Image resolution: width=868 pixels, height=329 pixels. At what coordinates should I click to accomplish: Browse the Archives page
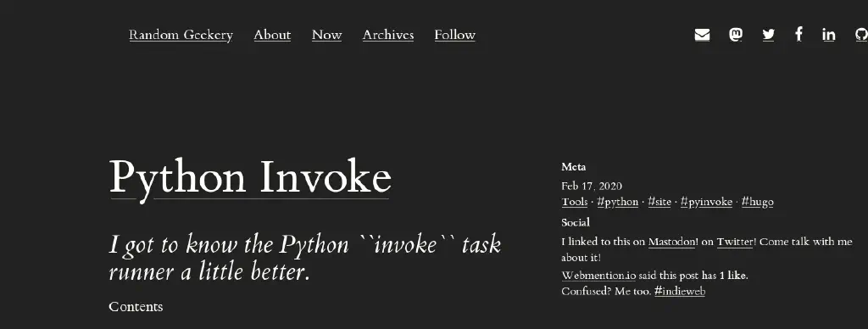(388, 35)
